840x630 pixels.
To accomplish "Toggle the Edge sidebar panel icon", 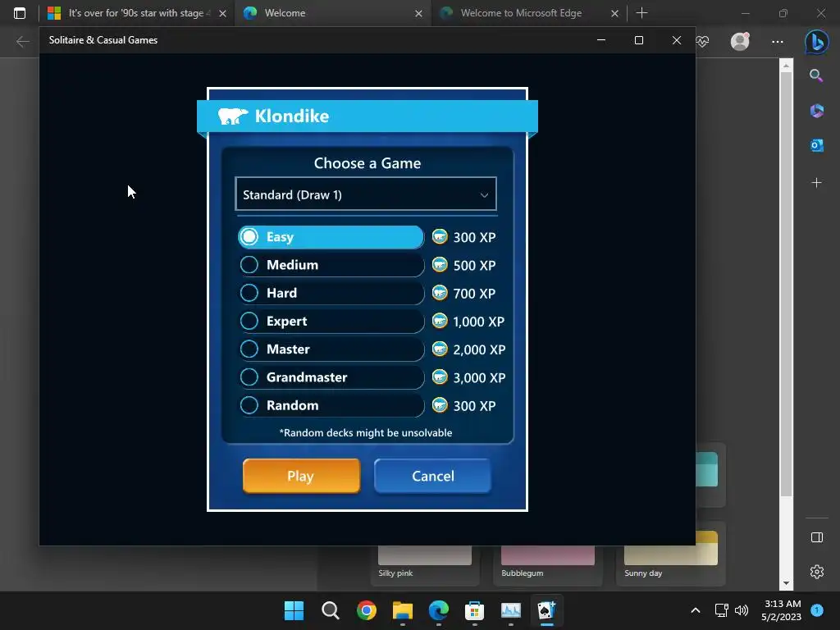I will point(816,537).
